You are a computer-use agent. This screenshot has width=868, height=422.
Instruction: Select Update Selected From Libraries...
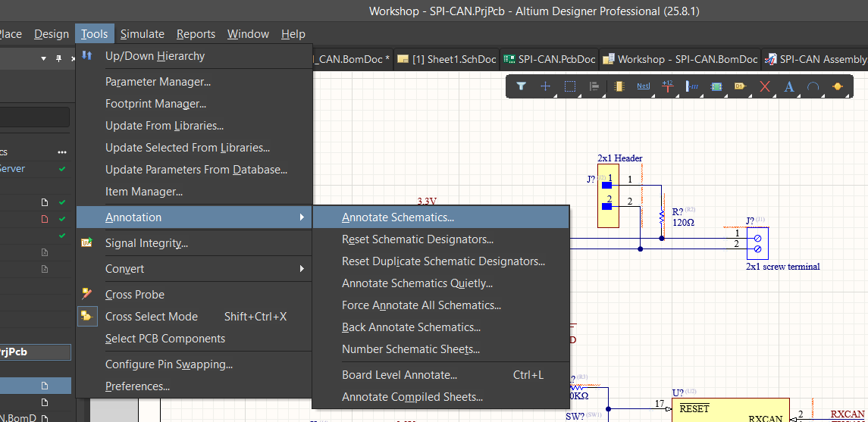coord(194,148)
